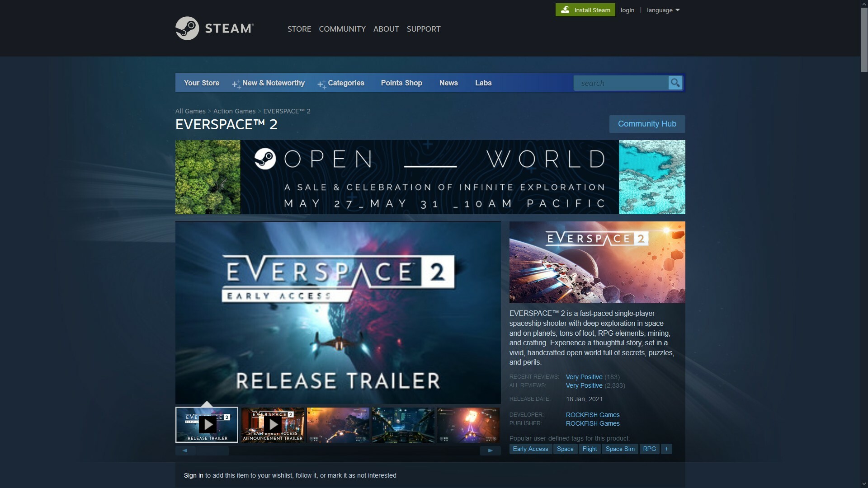Click the Release Trailer thumbnail
Image resolution: width=868 pixels, height=488 pixels.
tap(207, 425)
